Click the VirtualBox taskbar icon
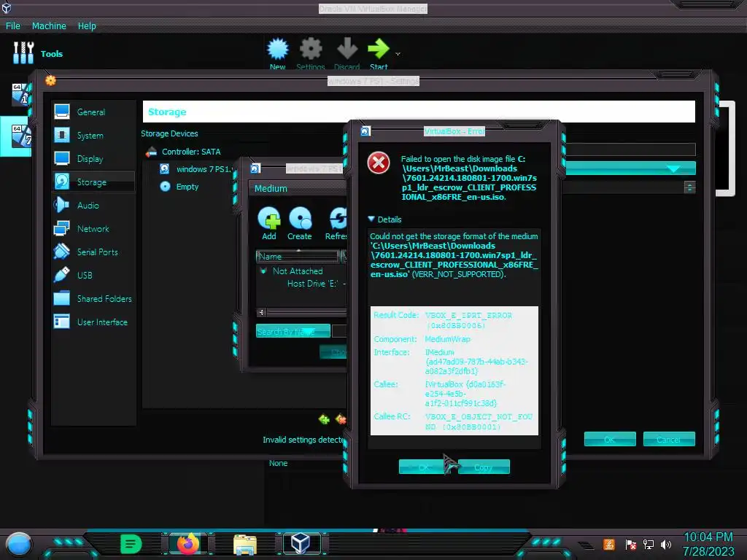 300,543
